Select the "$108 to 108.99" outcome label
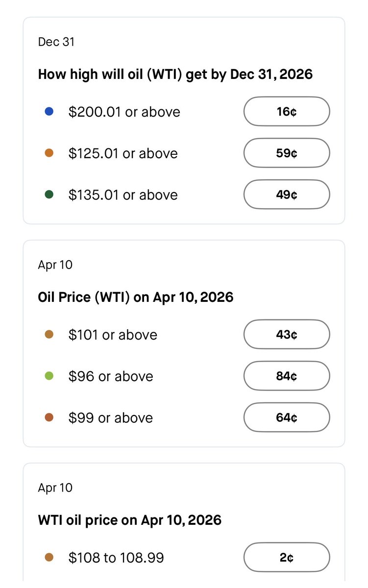Viewport: 368px width, 588px height. 116,558
